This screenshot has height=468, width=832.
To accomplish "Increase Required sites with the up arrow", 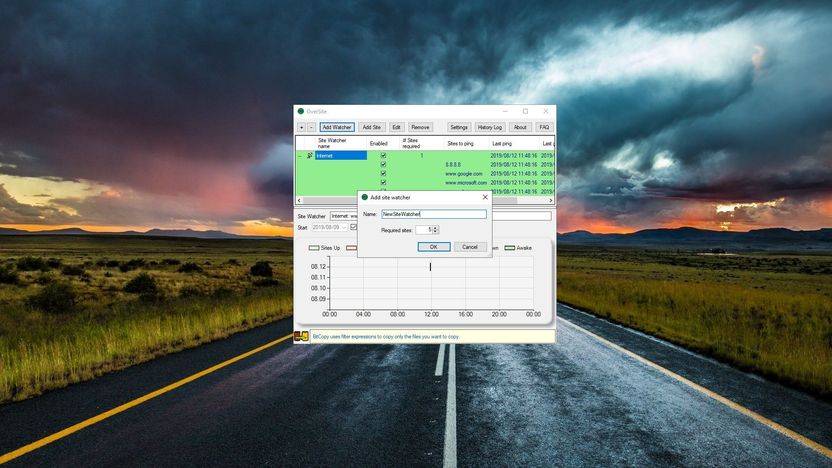I will point(436,228).
